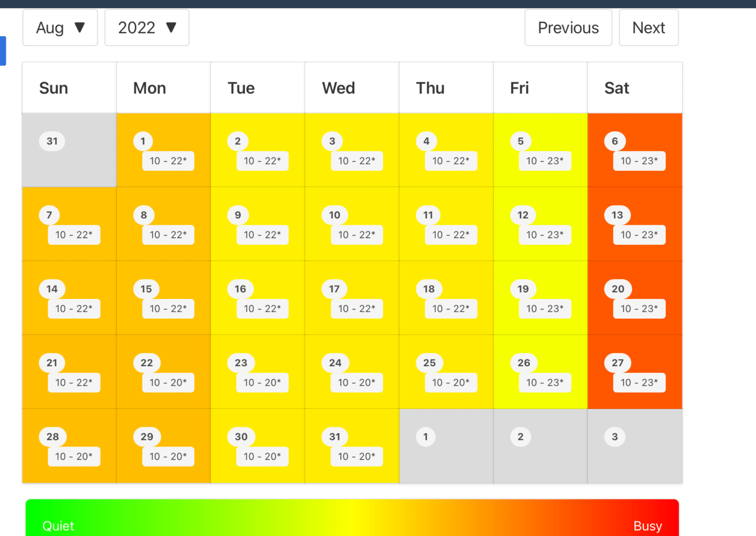Click the Wed column header
Image resolution: width=756 pixels, height=536 pixels.
(x=339, y=88)
